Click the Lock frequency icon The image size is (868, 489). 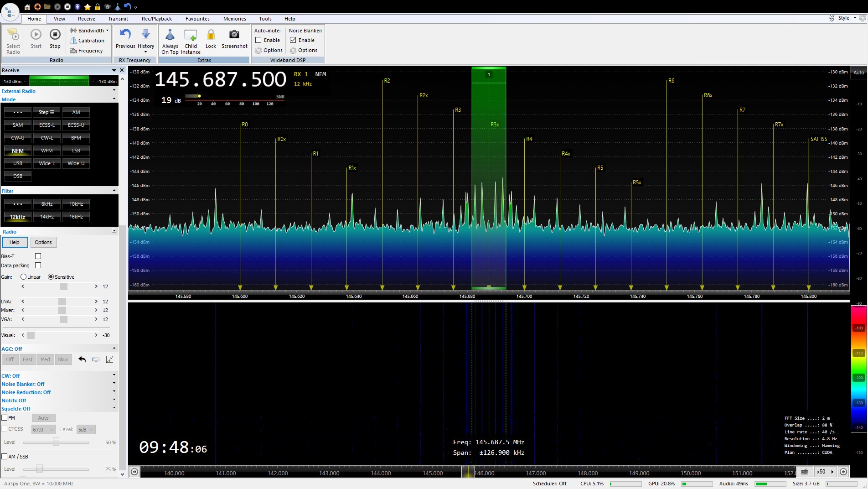pyautogui.click(x=211, y=35)
